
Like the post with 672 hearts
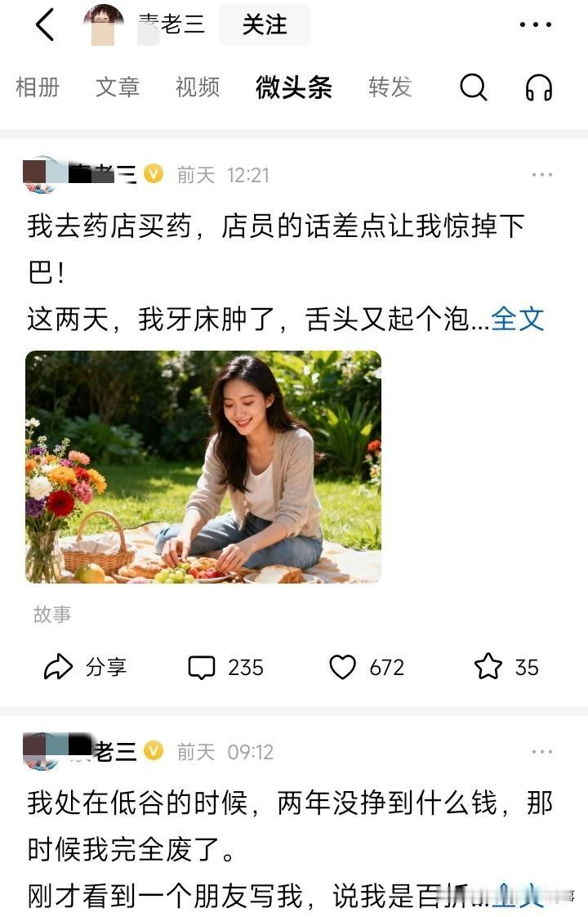click(x=367, y=667)
